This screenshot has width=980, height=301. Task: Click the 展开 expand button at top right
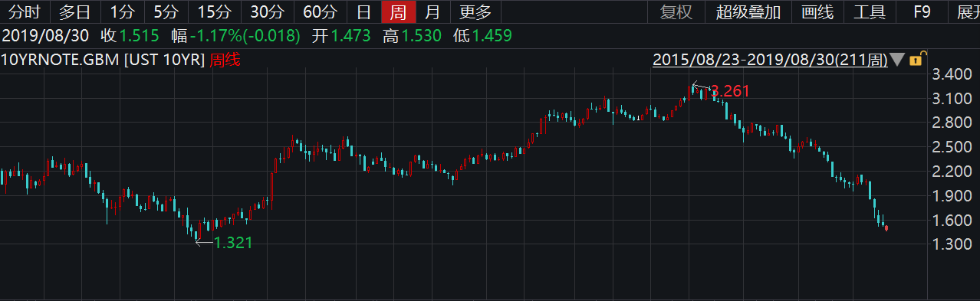coord(968,11)
